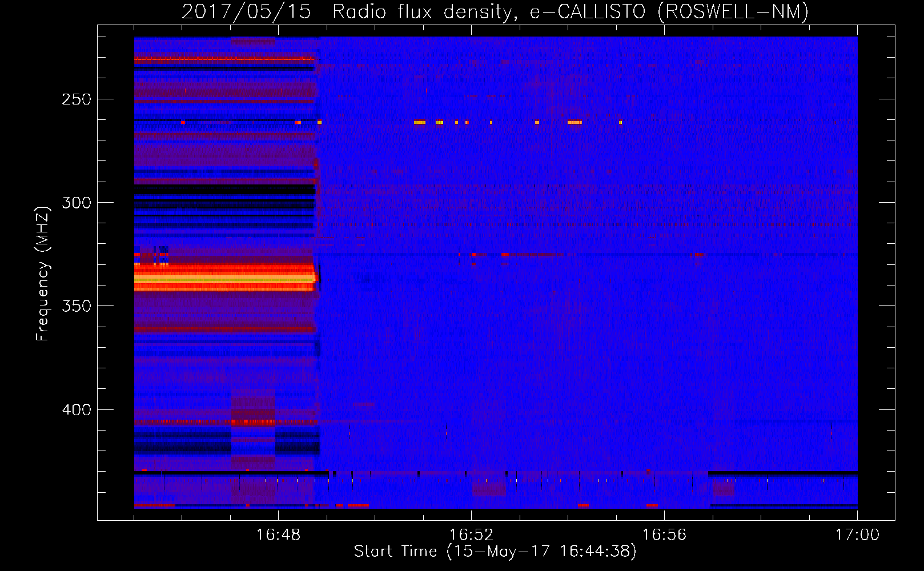The image size is (924, 571).
Task: Click the 17:00 time tick label
Action: (x=857, y=535)
